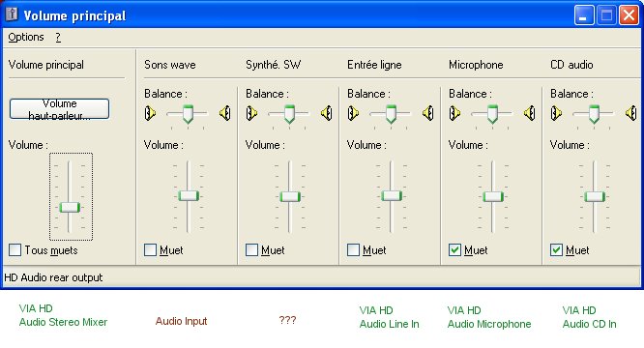Screen dimensions: 644x348
Task: Mute the Sons wave channel
Action: pos(150,250)
